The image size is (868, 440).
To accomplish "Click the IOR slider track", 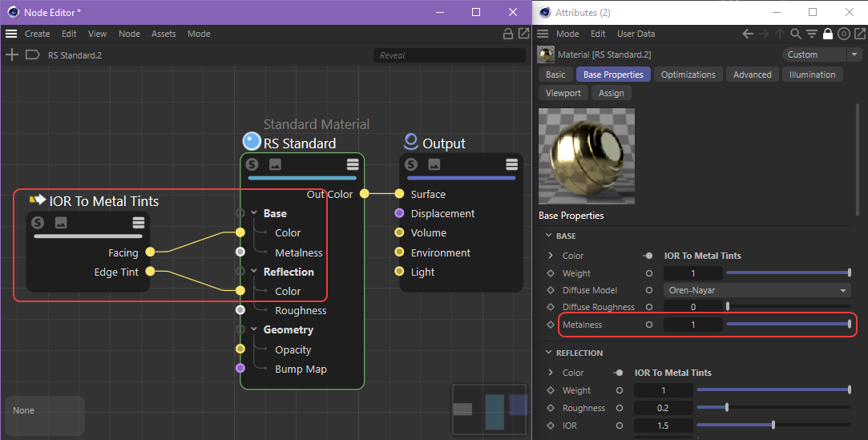I will (773, 426).
